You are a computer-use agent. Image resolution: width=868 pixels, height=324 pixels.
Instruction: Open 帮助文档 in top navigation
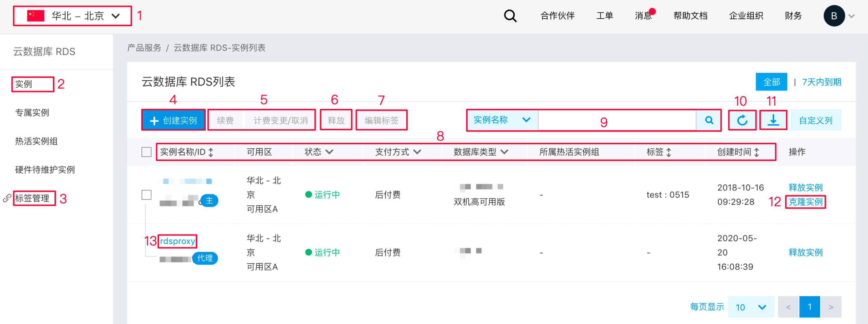[x=690, y=16]
